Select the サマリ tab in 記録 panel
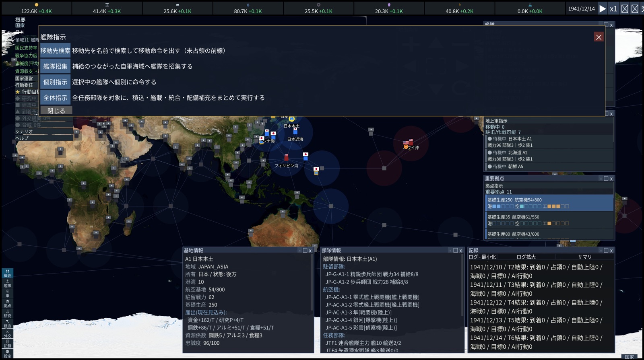This screenshot has width=644, height=360. [x=584, y=257]
